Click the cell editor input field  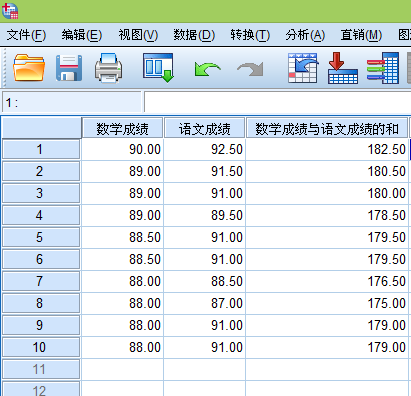click(x=277, y=102)
